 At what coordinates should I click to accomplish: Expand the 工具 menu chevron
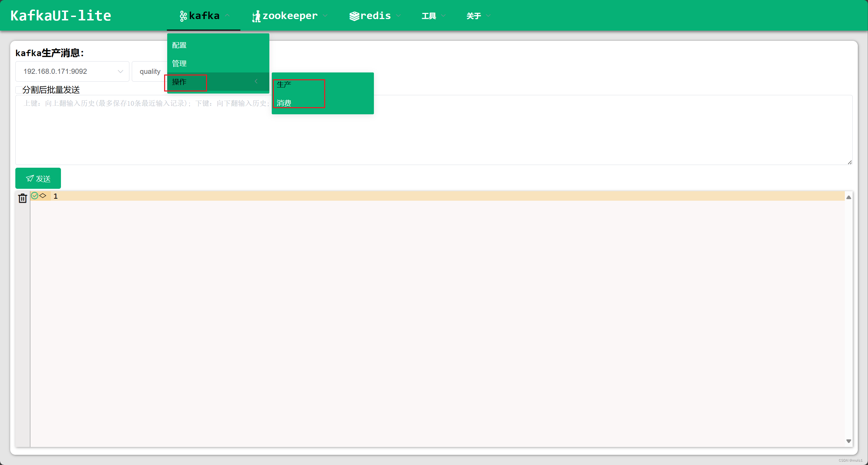[443, 16]
